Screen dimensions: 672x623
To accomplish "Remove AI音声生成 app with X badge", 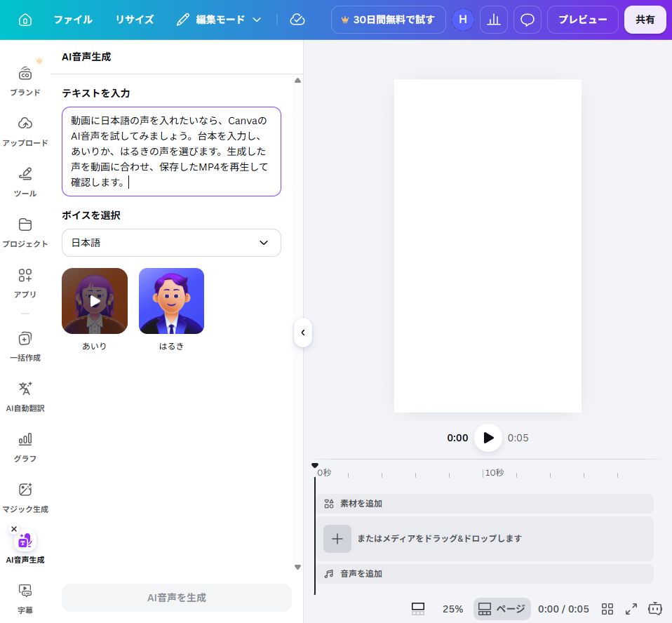I will [14, 529].
